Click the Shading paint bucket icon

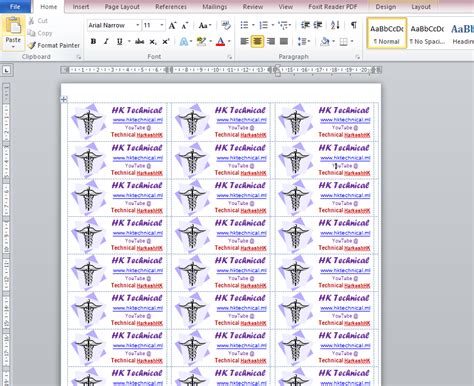click(x=325, y=42)
